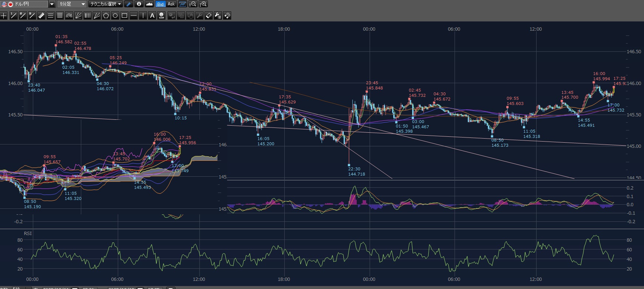This screenshot has height=289, width=644.
Task: Select the rectangle drawing tool
Action: (x=124, y=16)
